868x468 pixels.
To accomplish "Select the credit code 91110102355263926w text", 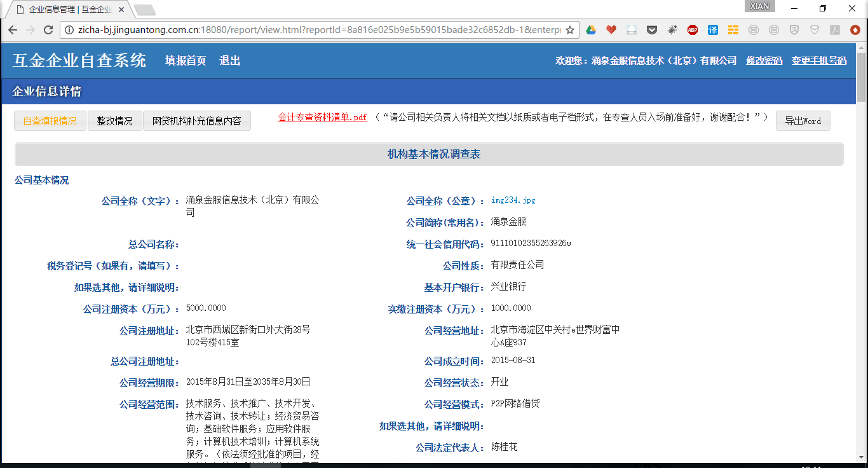I will (531, 244).
